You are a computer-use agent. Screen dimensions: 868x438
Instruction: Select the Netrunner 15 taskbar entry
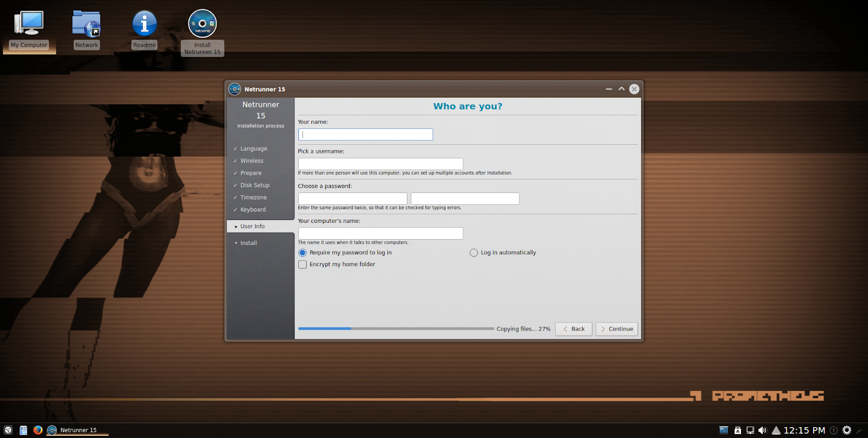[x=78, y=430]
